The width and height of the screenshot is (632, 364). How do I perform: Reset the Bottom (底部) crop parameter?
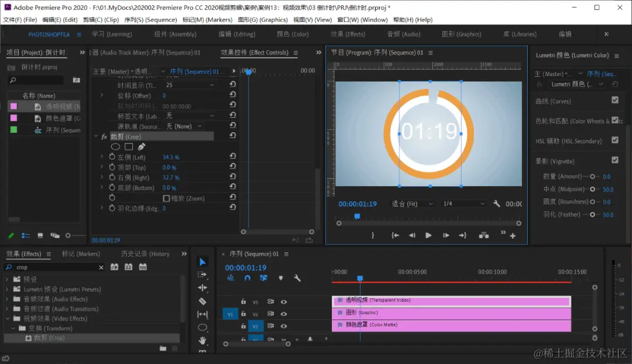point(232,187)
